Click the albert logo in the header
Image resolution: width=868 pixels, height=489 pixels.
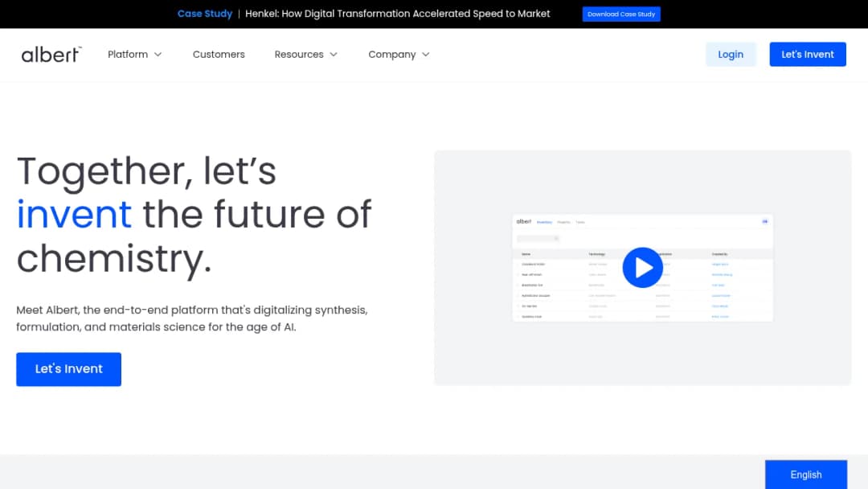coord(51,54)
